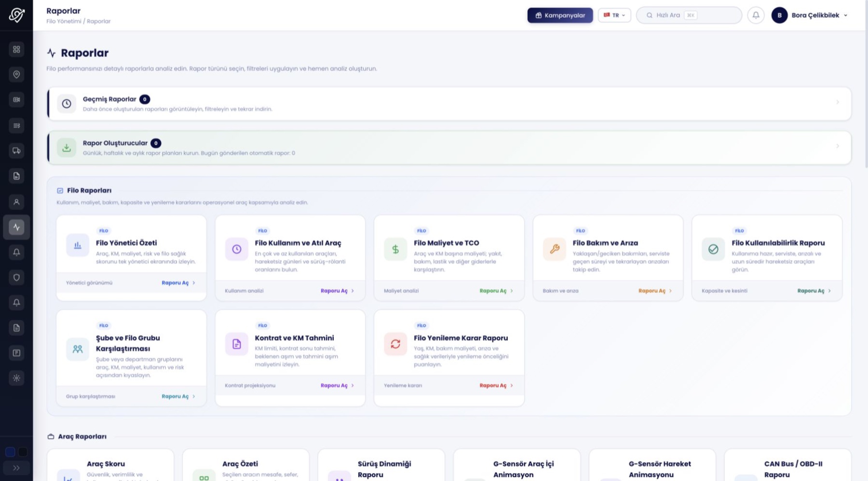868x481 pixels.
Task: Click the refresh icon on Filo Yenileme Karar Raporu
Action: [395, 344]
